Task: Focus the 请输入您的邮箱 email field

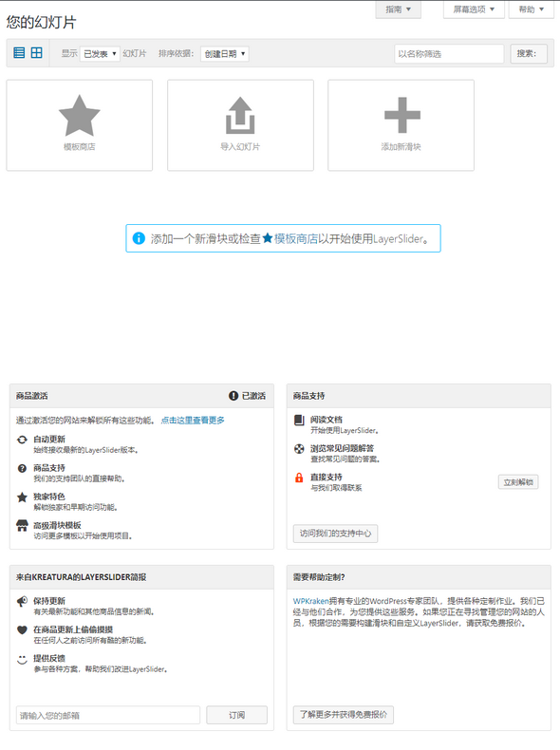Action: [108, 715]
